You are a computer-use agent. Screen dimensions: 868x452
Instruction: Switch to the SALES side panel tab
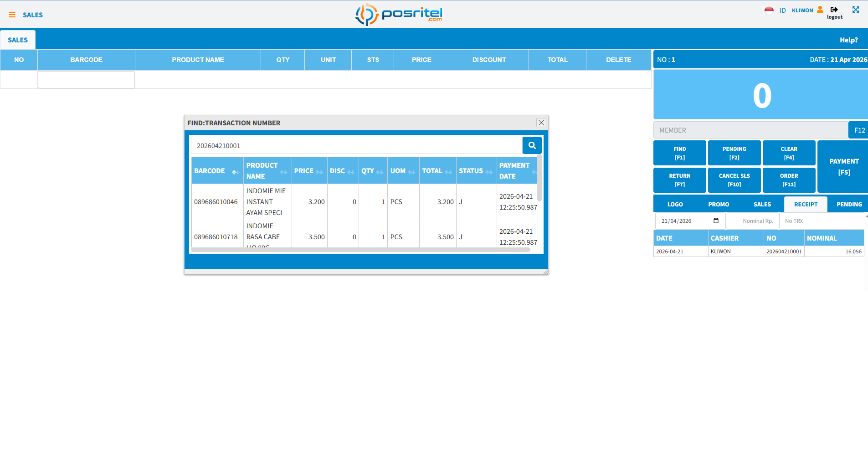click(x=762, y=205)
